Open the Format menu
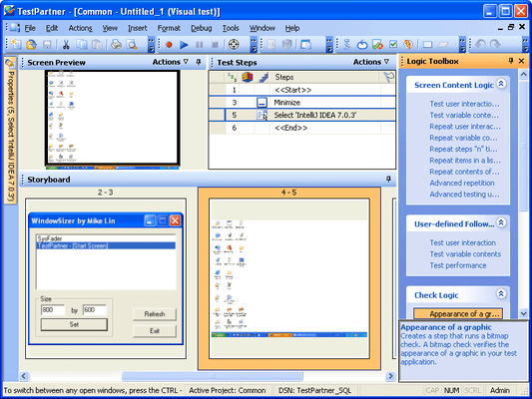The image size is (532, 399). click(x=169, y=28)
